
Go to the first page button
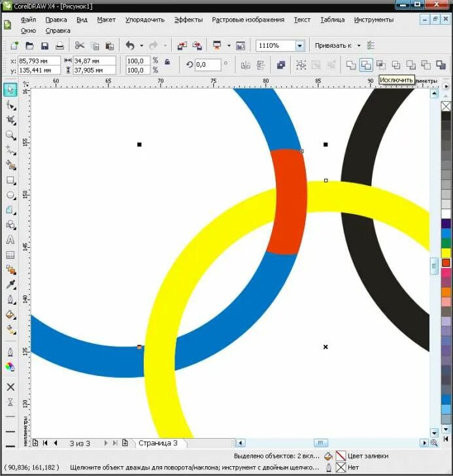[45, 443]
